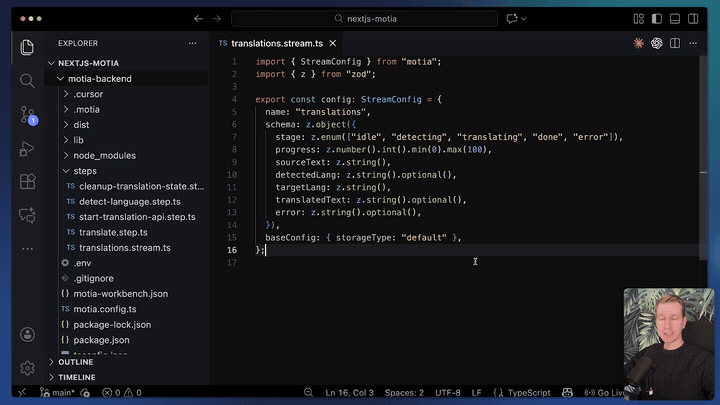Split the editor to the right
The image size is (720, 405).
677,43
